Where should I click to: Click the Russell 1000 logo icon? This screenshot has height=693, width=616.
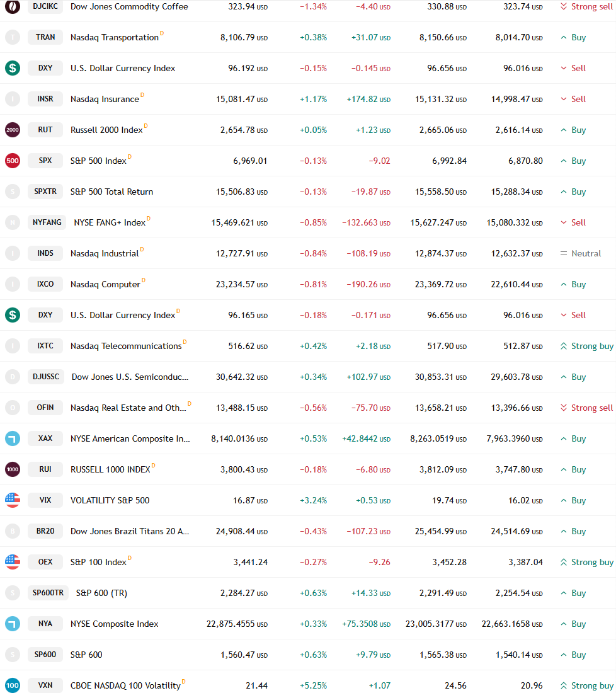pos(13,469)
